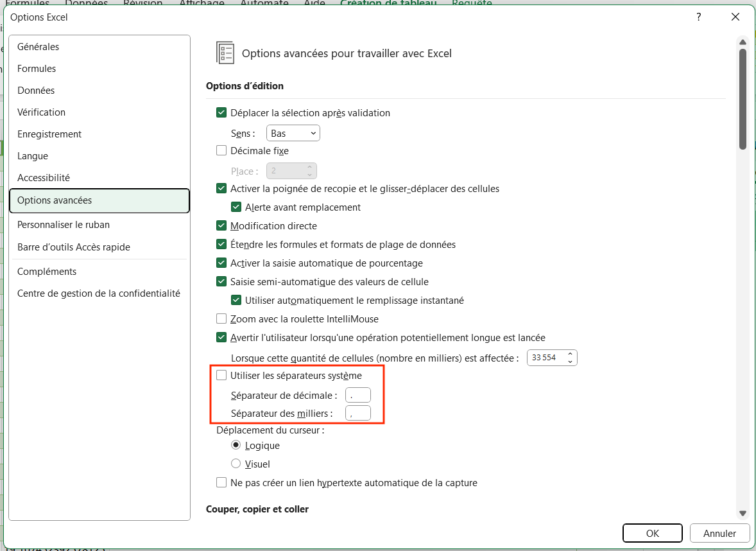The height and width of the screenshot is (551, 756).
Task: Click the vertical scrollbar thumb
Action: click(x=743, y=99)
